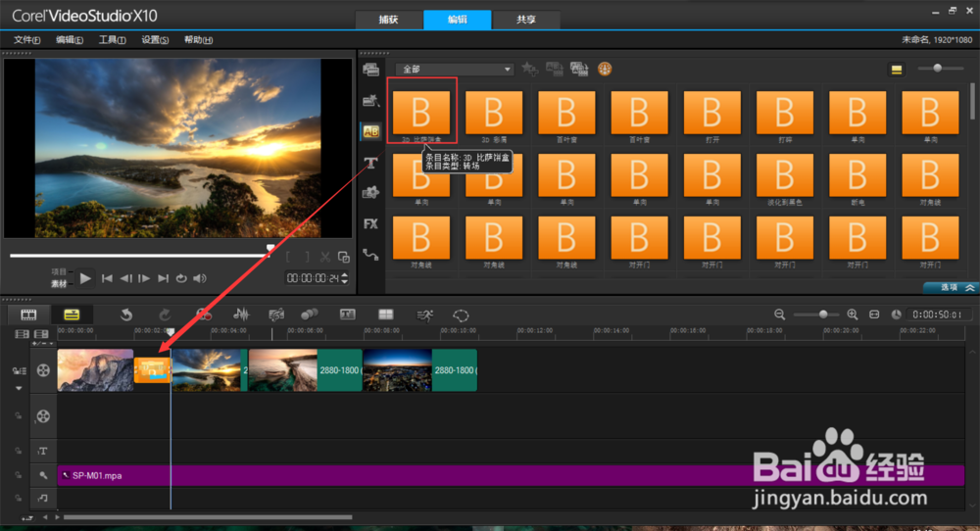The width and height of the screenshot is (980, 531).
Task: Open the Instant Project templates icon
Action: point(370,100)
